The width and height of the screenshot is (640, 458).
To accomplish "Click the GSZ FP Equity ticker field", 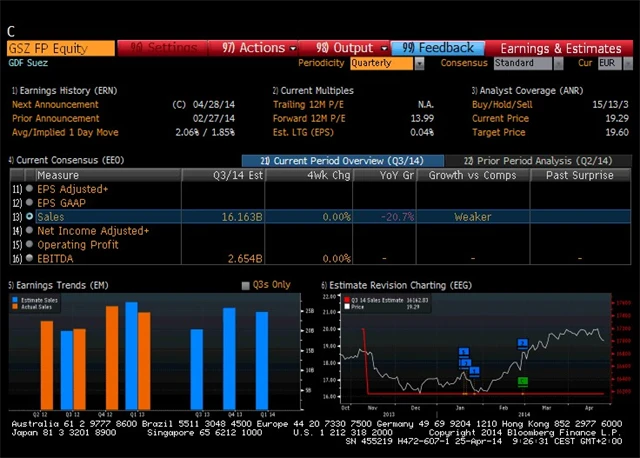I will pyautogui.click(x=60, y=47).
